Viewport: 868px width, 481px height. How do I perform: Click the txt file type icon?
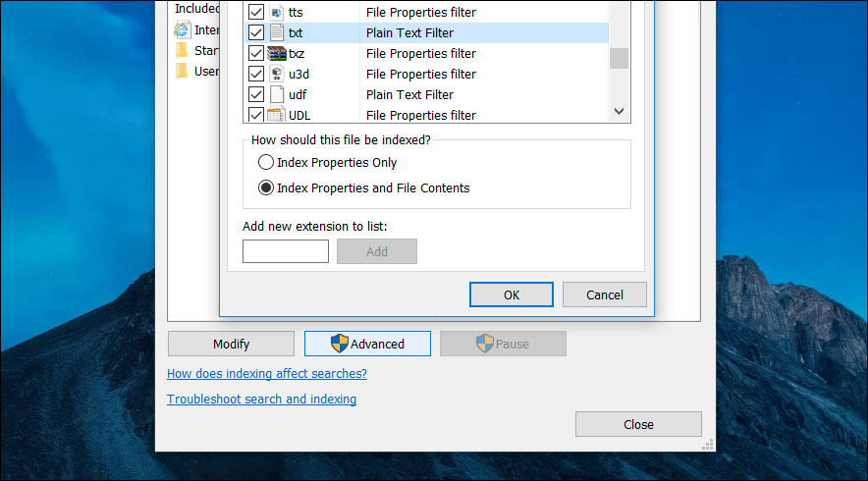coord(277,32)
